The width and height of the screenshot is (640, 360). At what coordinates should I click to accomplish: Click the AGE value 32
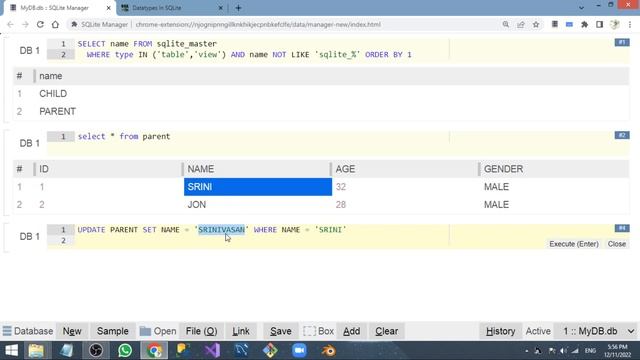click(x=341, y=187)
